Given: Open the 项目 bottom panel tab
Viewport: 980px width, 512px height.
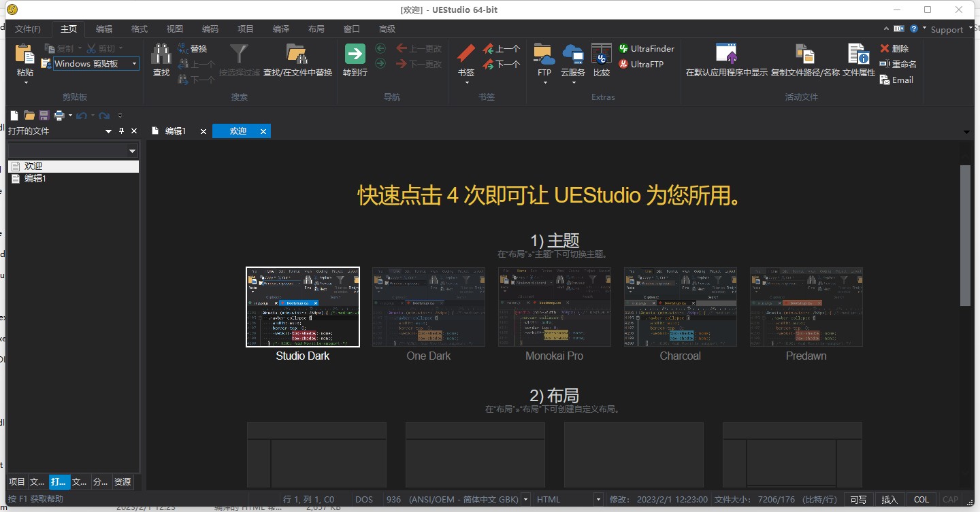Looking at the screenshot, I should (x=17, y=482).
